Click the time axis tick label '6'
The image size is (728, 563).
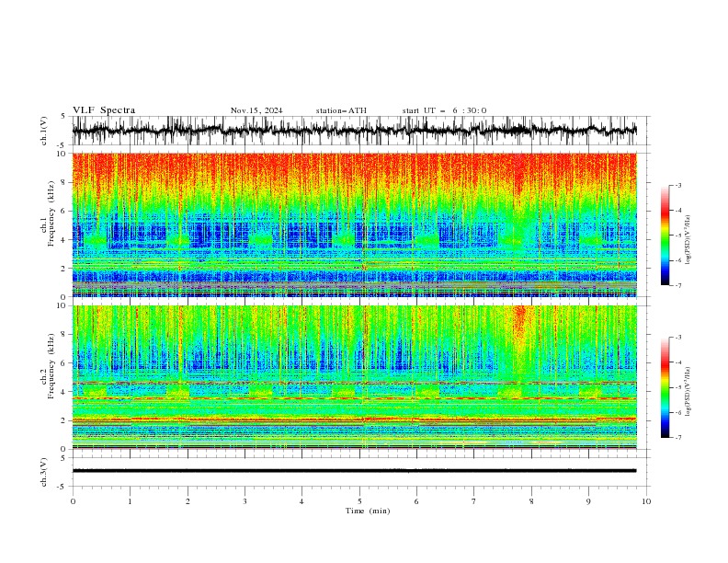coord(416,501)
